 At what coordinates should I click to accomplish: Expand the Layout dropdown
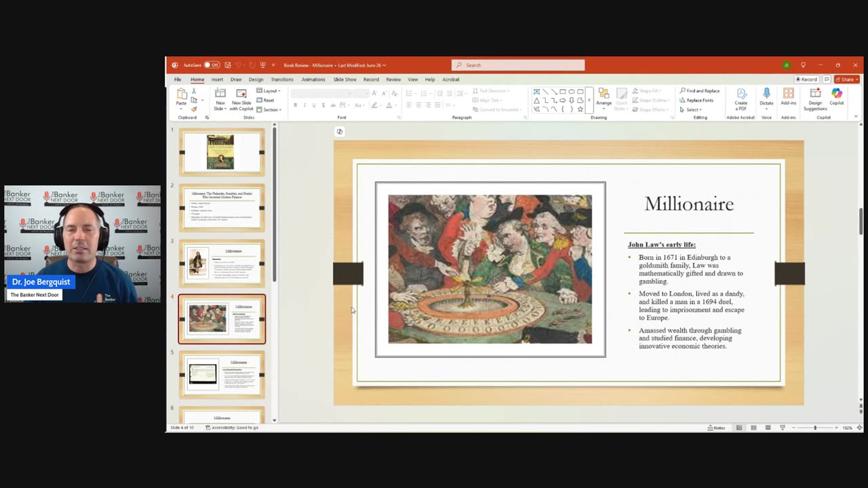[269, 91]
